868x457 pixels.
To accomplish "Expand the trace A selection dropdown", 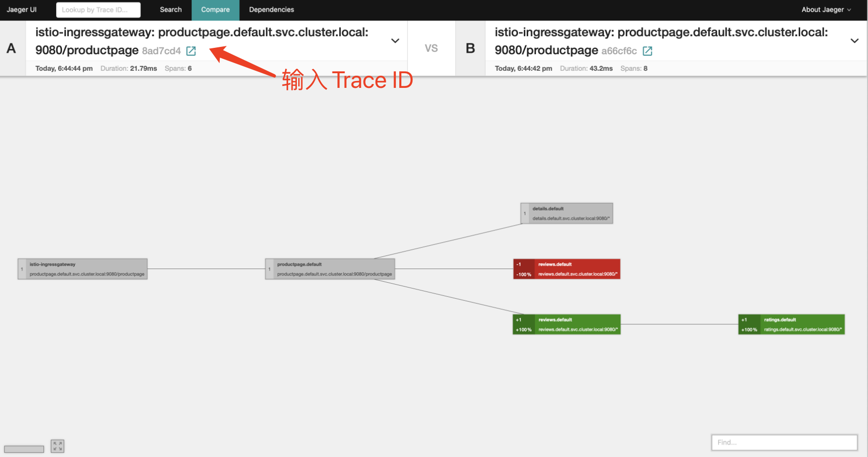I will [395, 41].
